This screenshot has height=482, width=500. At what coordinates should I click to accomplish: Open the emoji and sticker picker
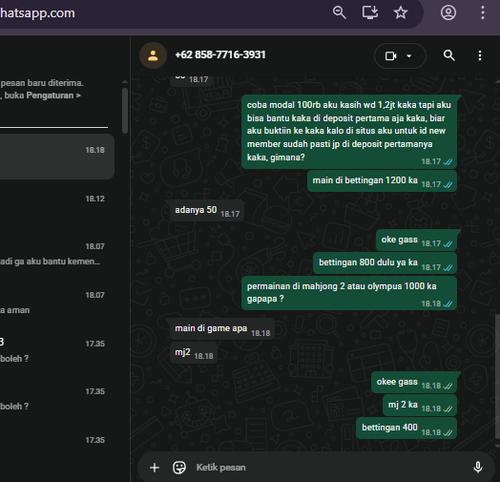[x=179, y=467]
